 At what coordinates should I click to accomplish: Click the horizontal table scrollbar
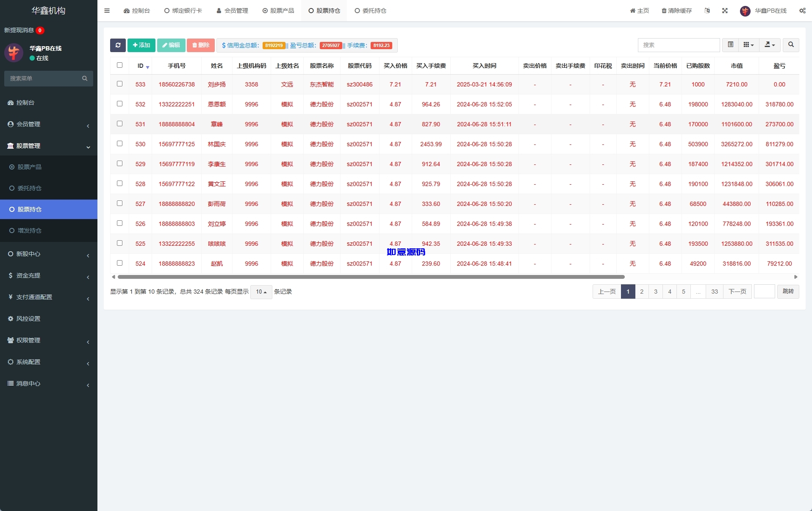pos(371,277)
